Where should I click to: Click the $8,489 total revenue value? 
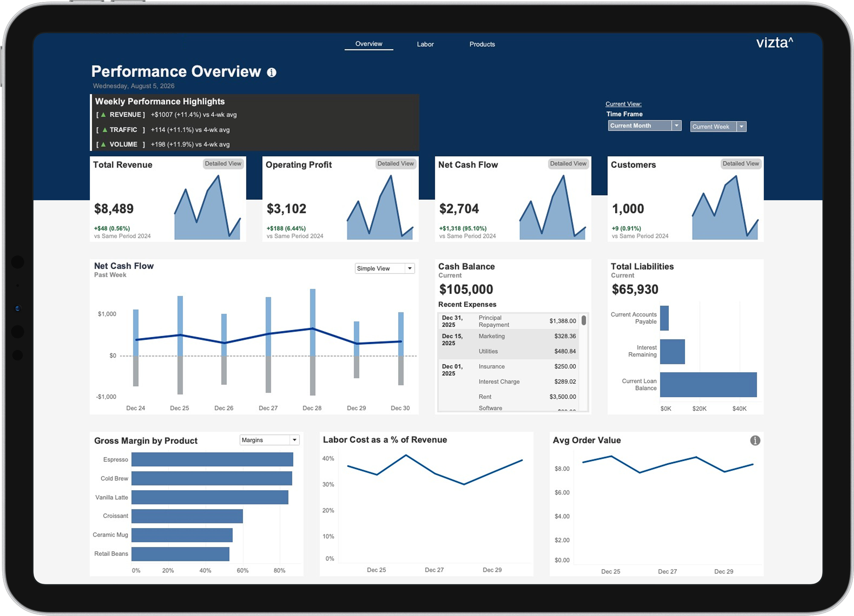[x=114, y=209]
